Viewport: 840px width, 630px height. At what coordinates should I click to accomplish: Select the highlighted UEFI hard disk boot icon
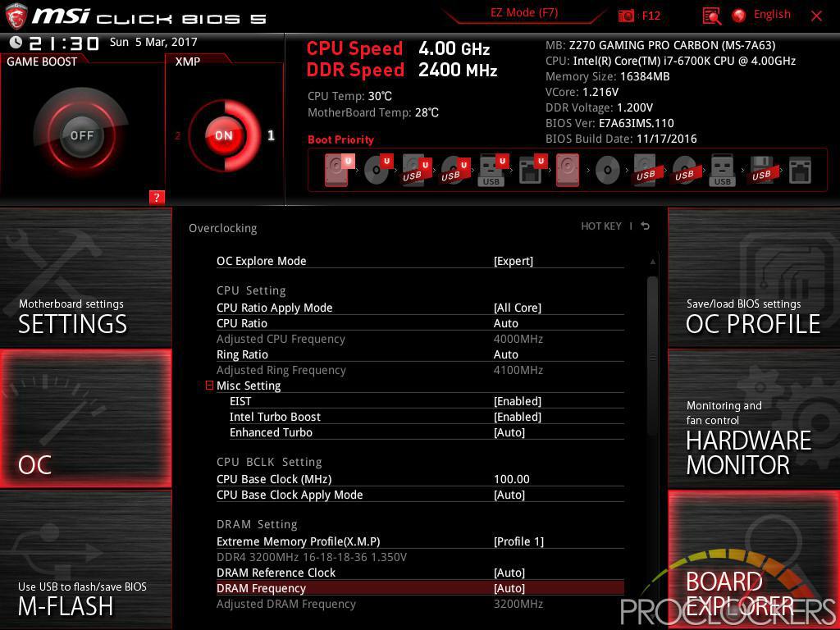338,170
